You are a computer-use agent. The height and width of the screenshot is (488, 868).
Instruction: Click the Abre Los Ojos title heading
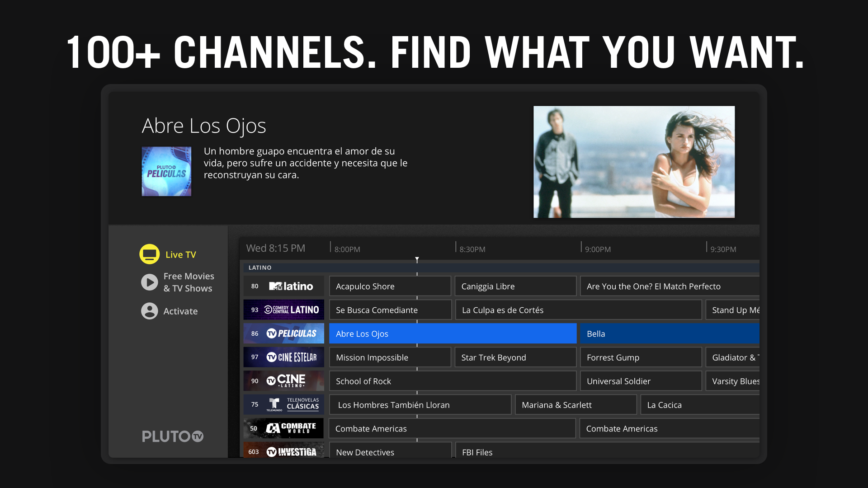tap(204, 126)
